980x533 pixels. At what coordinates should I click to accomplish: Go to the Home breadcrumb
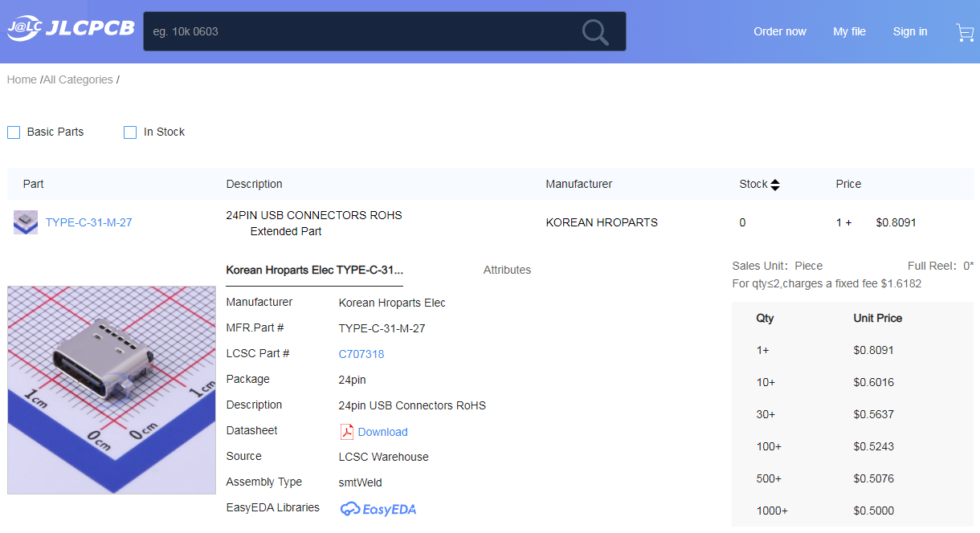coord(22,79)
